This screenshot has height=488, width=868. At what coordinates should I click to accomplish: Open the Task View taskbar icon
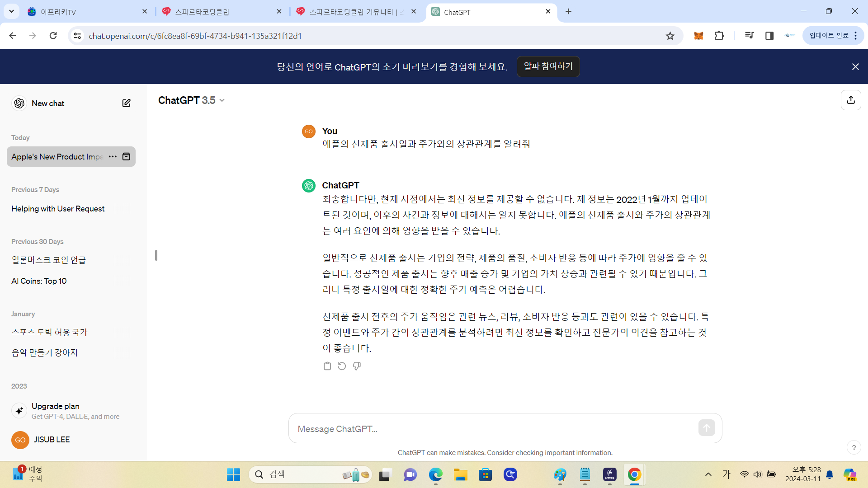tap(384, 474)
